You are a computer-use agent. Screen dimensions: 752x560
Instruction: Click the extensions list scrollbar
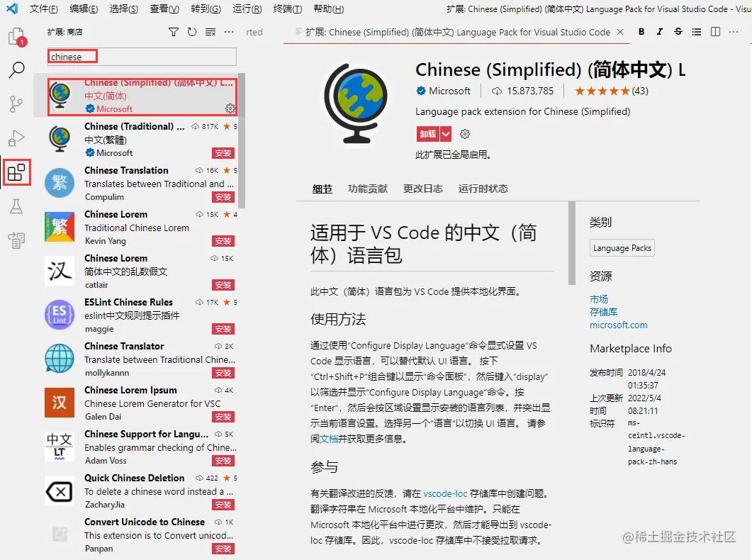tap(242, 140)
